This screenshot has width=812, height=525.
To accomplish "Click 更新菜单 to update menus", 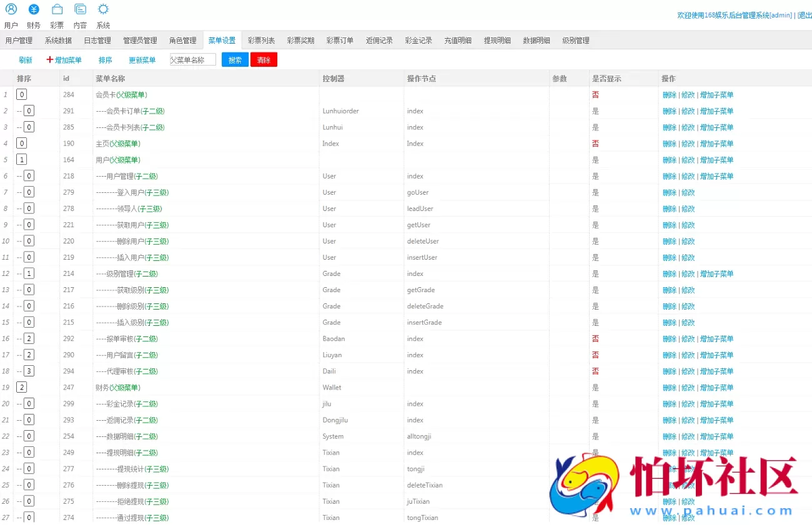I will [142, 59].
